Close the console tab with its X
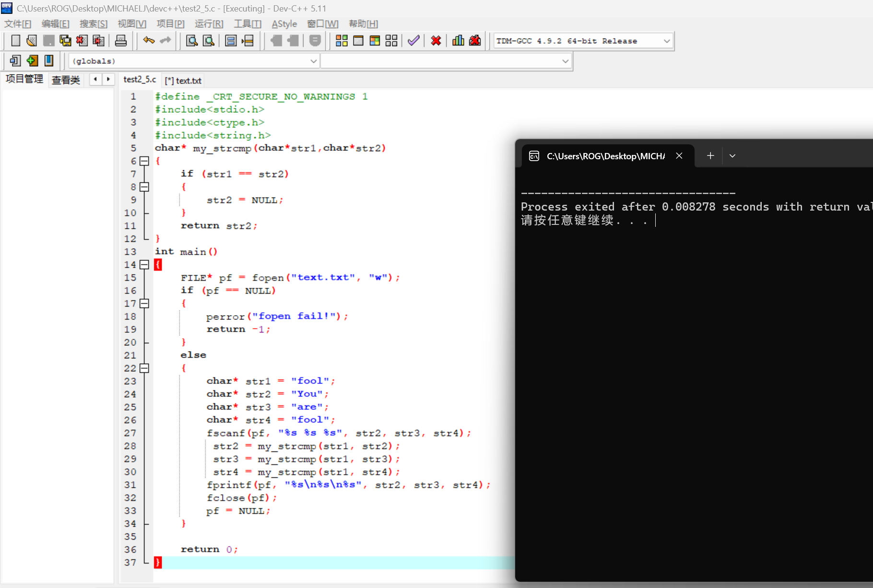873x588 pixels. click(x=679, y=156)
